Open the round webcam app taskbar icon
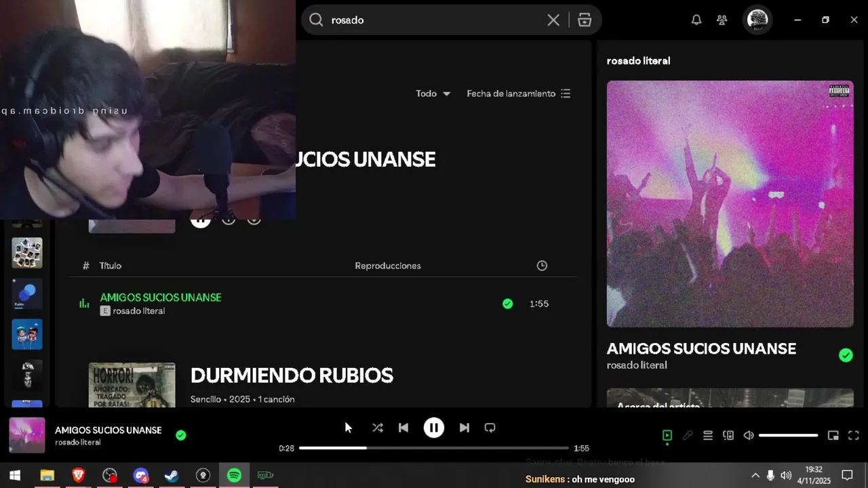 [203, 476]
